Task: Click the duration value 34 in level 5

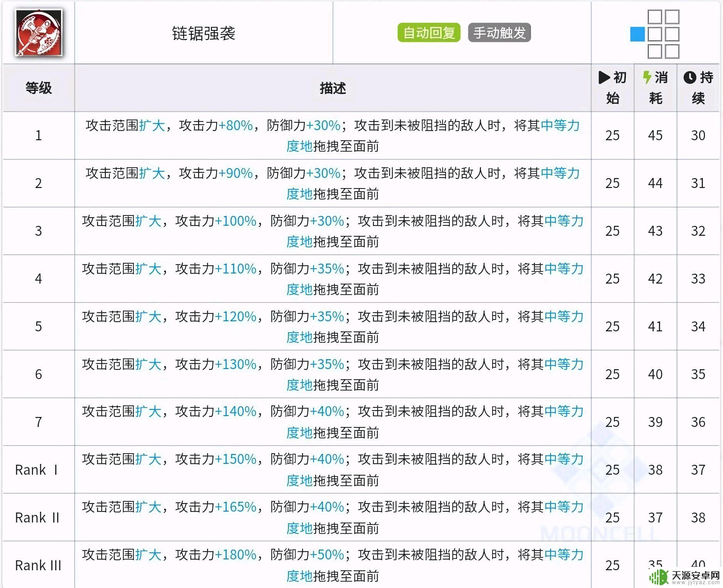Action: (x=698, y=327)
